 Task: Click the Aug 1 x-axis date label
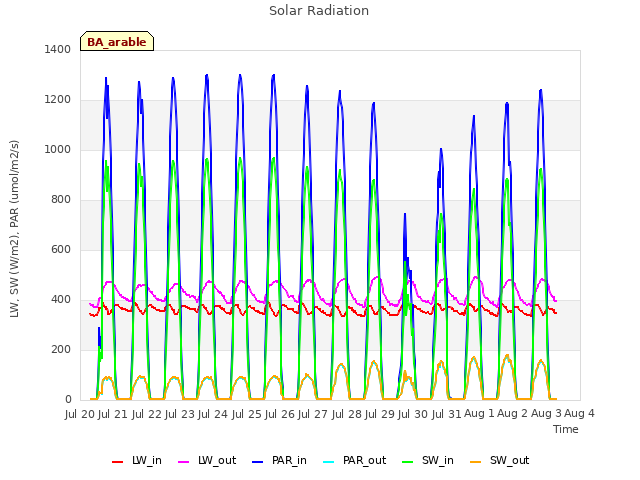[x=479, y=414]
